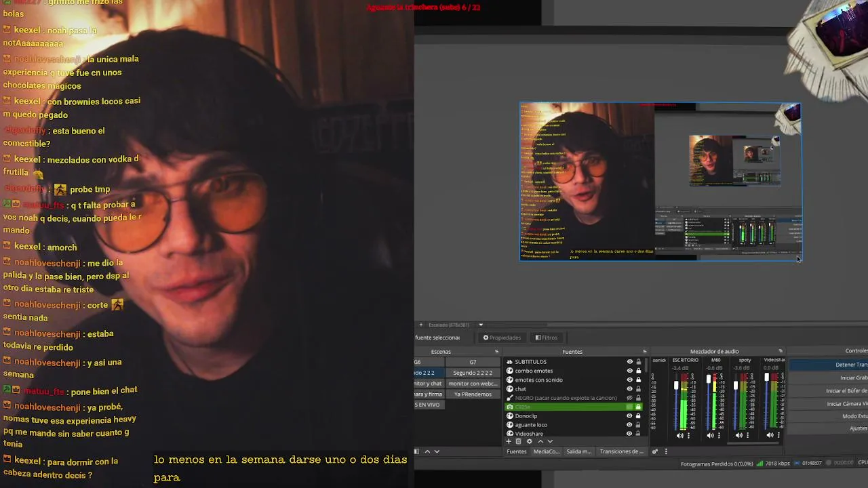Open spoty channel three-dot options menu
This screenshot has width=868, height=488.
748,435
